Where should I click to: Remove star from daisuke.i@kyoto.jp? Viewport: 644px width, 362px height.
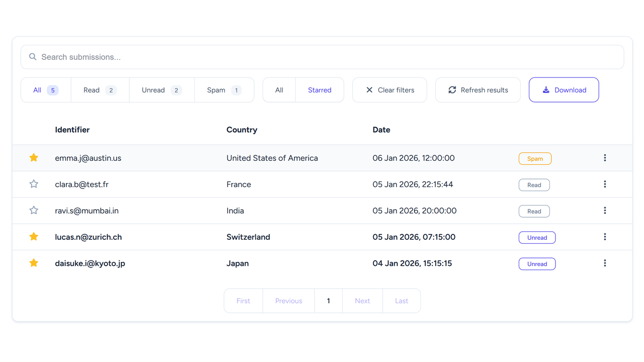click(34, 263)
